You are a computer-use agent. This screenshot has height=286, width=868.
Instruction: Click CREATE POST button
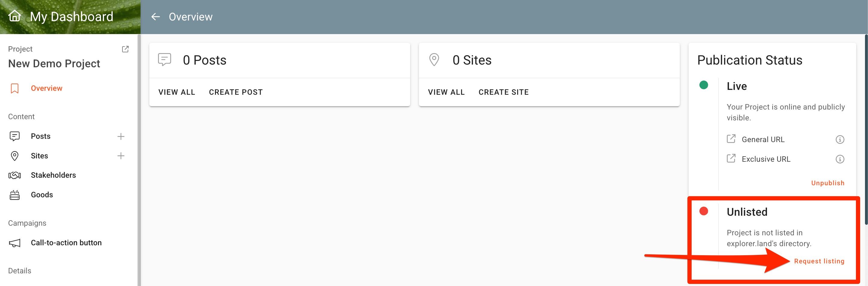[x=236, y=92]
